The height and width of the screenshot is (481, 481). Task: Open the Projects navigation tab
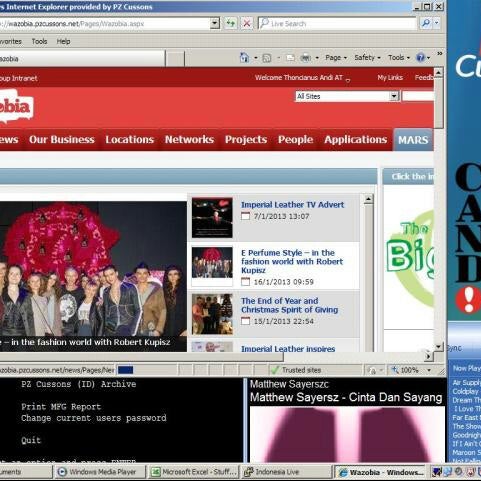(246, 140)
